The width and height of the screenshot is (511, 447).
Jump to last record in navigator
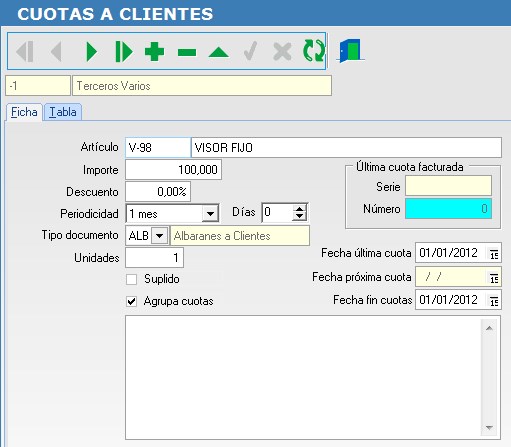point(123,52)
